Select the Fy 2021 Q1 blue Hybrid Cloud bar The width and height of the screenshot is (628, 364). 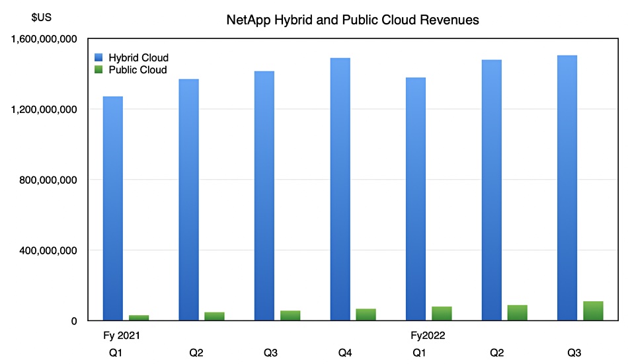point(113,208)
